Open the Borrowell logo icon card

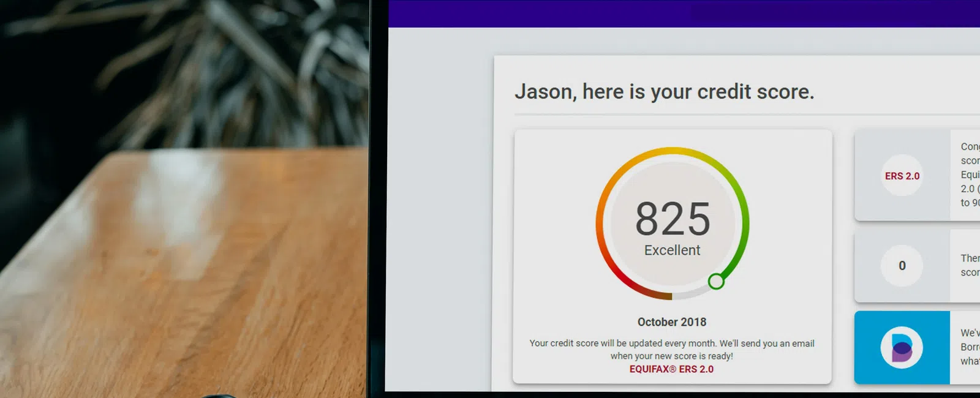click(902, 348)
